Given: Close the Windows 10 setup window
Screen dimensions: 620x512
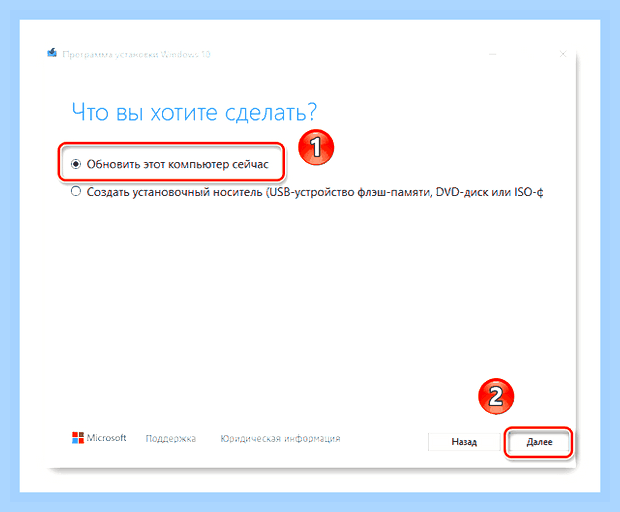Looking at the screenshot, I should pos(563,54).
